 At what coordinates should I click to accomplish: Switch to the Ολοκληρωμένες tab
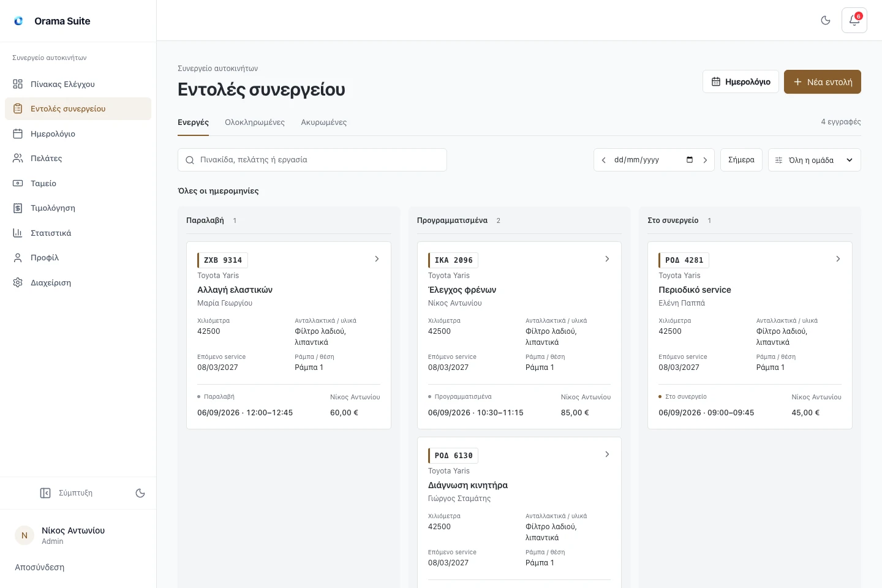pyautogui.click(x=255, y=123)
